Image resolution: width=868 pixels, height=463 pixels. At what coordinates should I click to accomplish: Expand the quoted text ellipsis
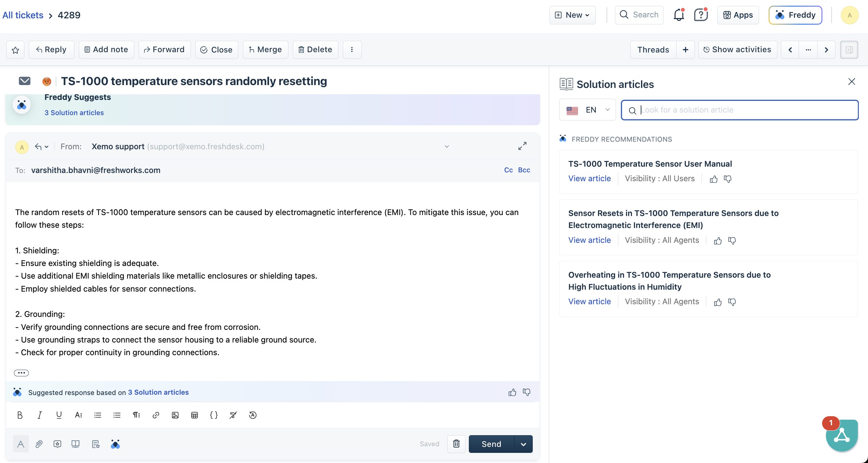[x=21, y=373]
